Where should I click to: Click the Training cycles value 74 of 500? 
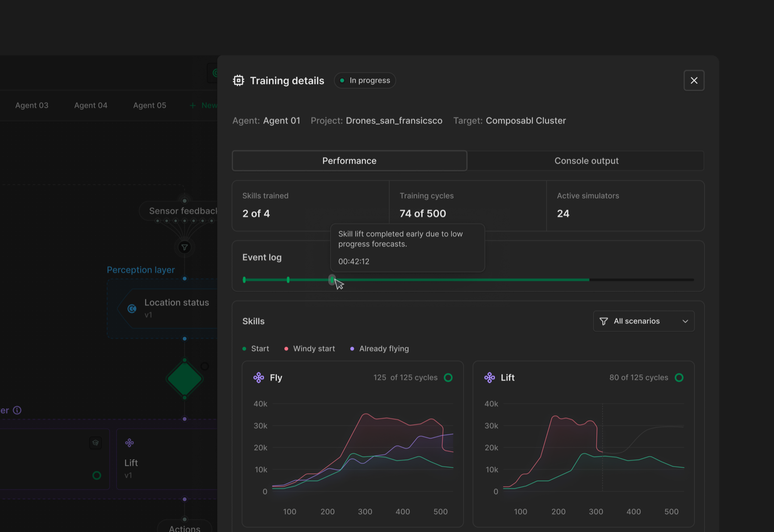(x=423, y=213)
